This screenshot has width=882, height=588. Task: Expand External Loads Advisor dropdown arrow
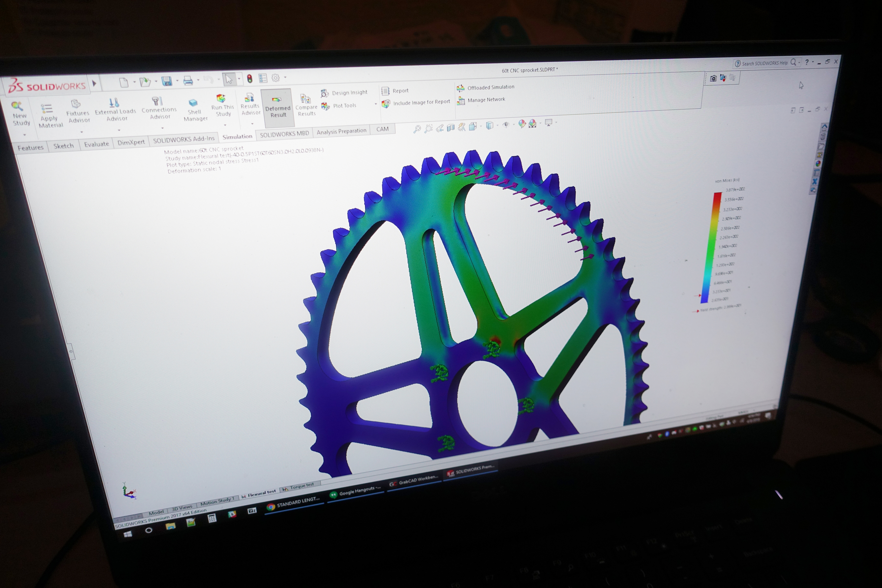[x=119, y=130]
